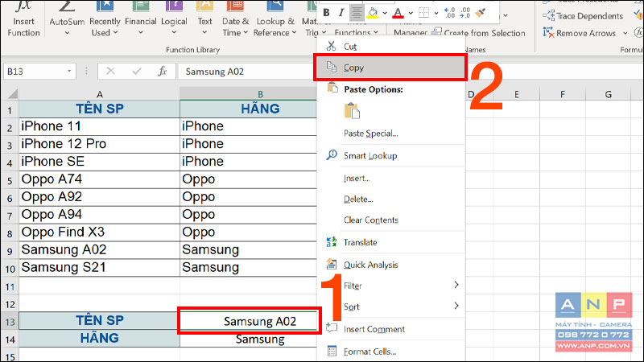
Task: Choose Insert from the context menu
Action: tap(390, 178)
